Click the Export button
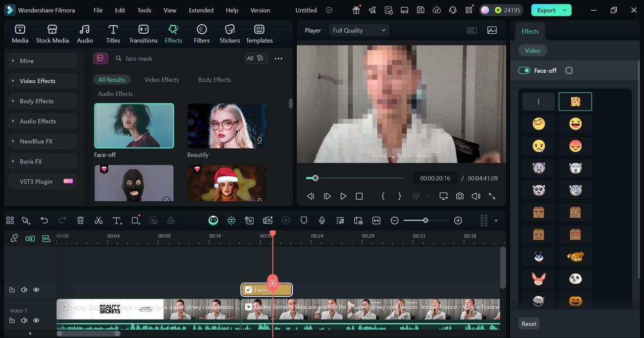Image resolution: width=644 pixels, height=338 pixels. tap(551, 10)
